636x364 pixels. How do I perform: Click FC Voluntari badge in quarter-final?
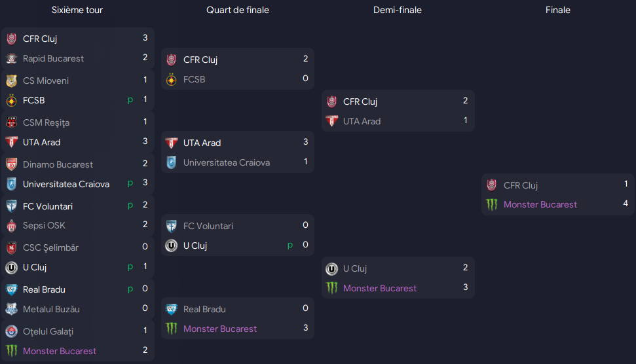pos(171,226)
